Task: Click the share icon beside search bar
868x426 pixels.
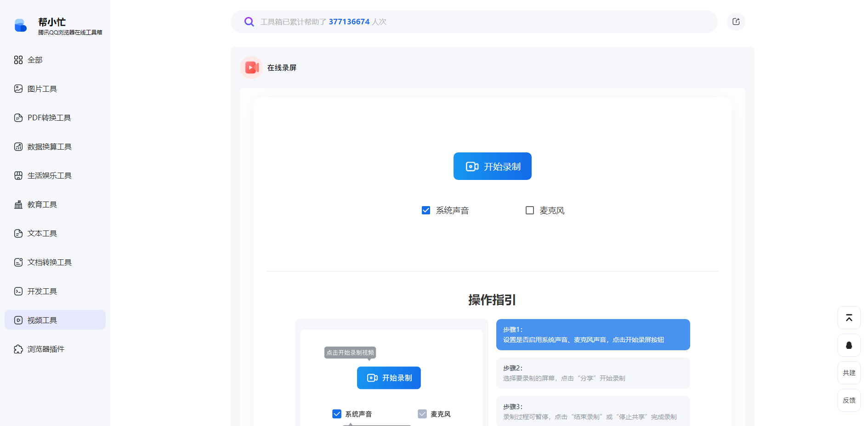Action: 736,22
